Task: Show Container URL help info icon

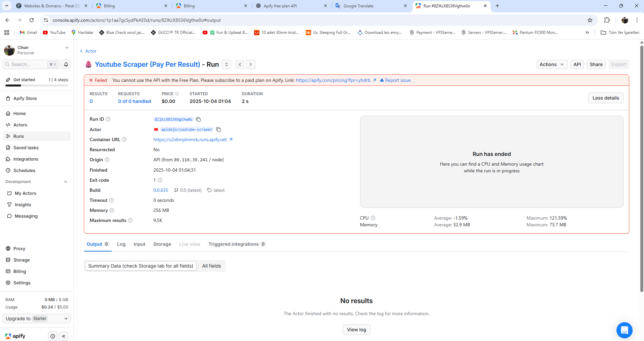Action: tap(124, 139)
